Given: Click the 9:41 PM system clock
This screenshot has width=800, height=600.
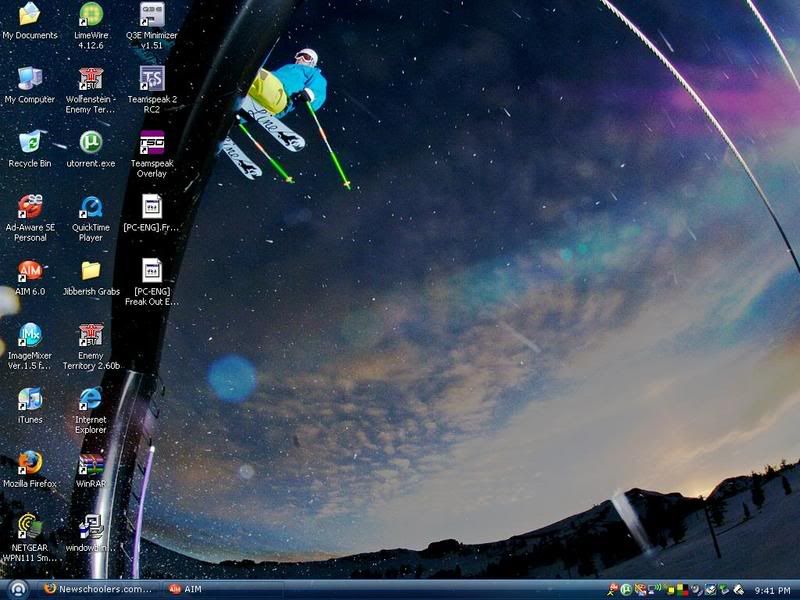Looking at the screenshot, I should [773, 590].
